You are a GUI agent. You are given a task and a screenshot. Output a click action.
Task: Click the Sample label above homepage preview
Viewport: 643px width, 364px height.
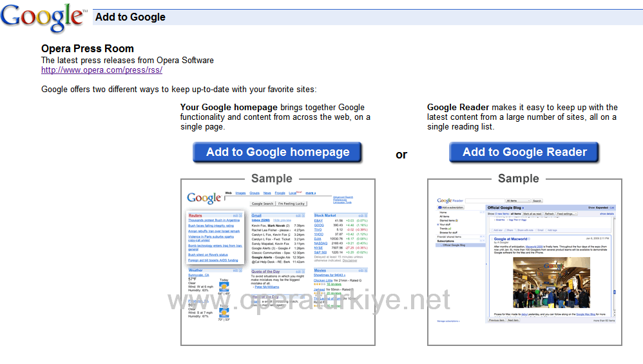(x=271, y=178)
